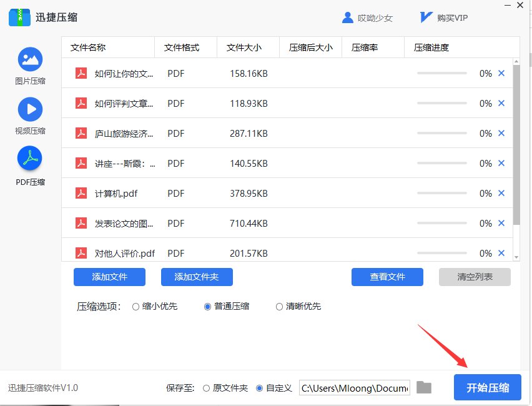Open the folder browse icon near save path
This screenshot has height=406, width=532.
point(423,387)
